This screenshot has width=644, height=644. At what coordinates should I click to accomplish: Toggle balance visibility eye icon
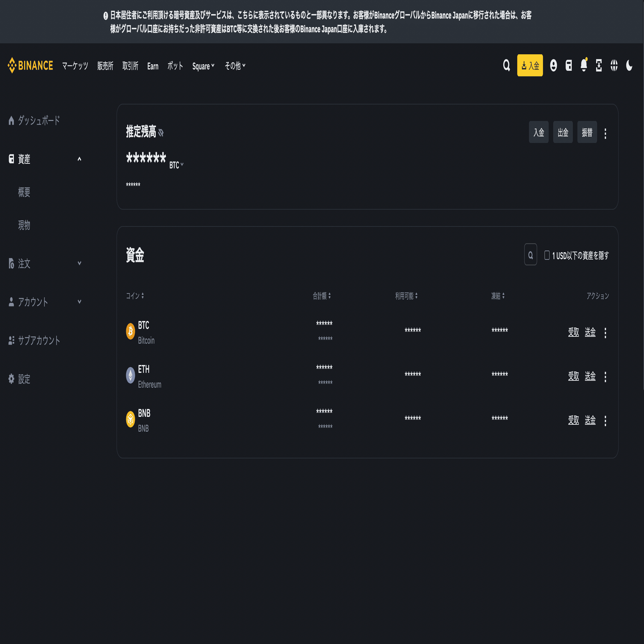[x=161, y=133]
